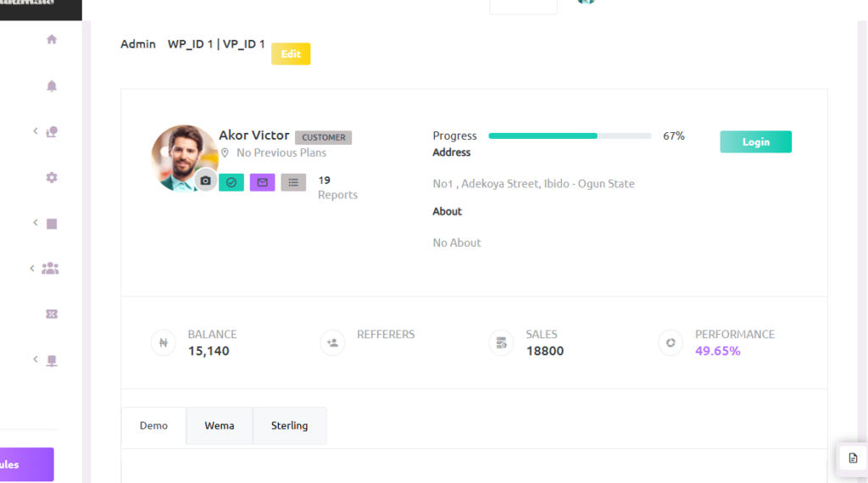Open notifications bell in sidebar
Screen dimensions: 868x483
52,86
